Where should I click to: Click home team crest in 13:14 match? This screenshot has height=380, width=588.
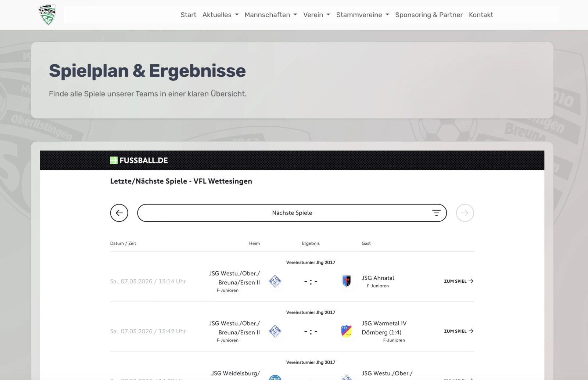pyautogui.click(x=275, y=281)
